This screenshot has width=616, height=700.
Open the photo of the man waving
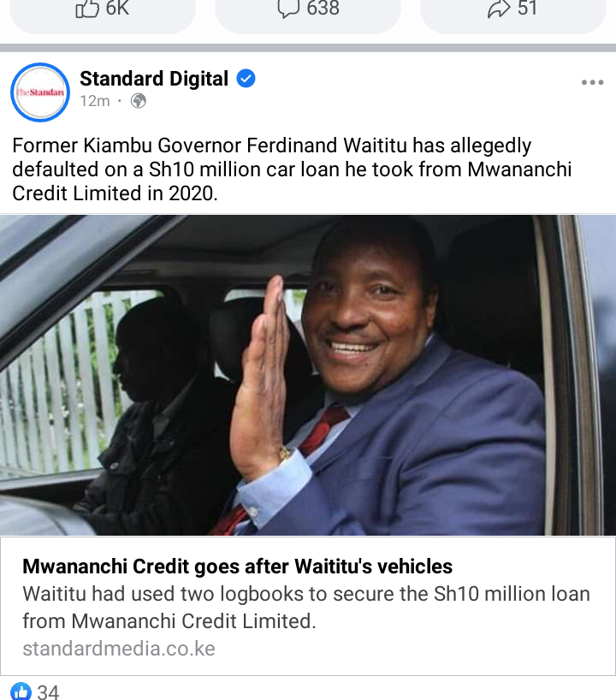(308, 375)
